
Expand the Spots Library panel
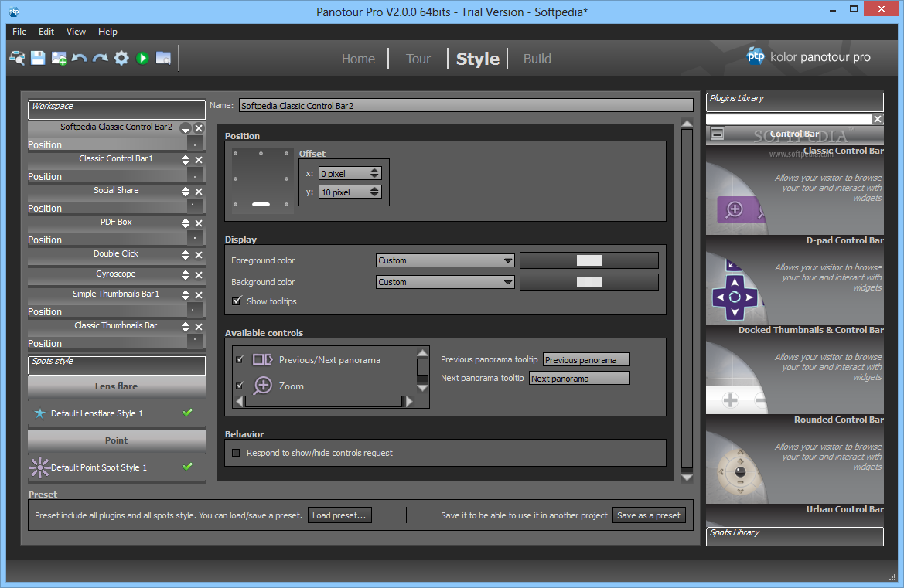pos(794,536)
